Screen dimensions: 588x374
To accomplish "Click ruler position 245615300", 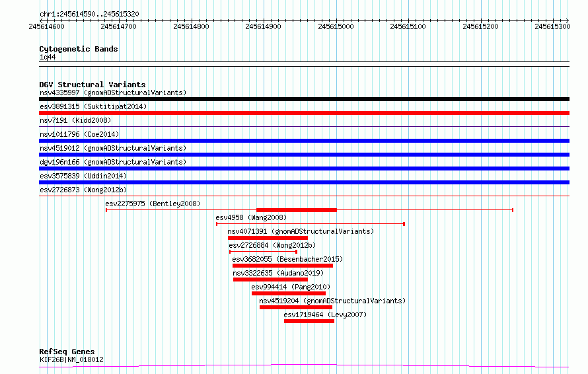I will point(553,26).
